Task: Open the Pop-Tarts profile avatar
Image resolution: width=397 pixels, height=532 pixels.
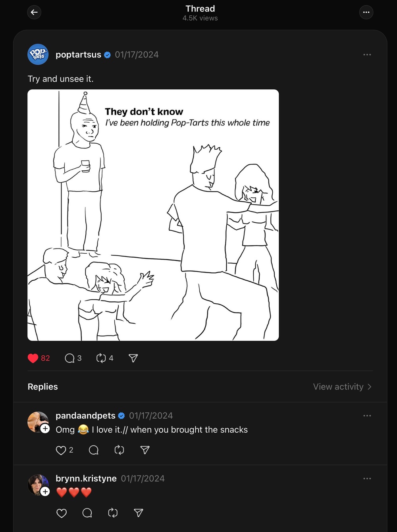Action: tap(38, 54)
